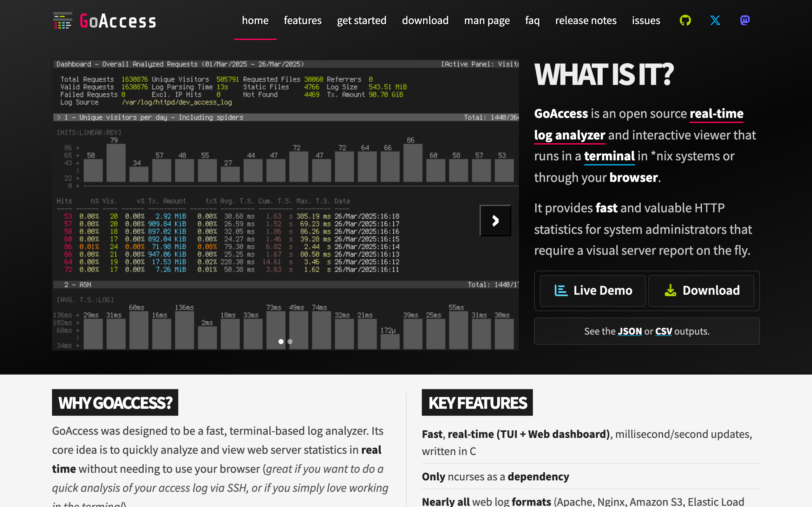
Task: Go to issues in navigation
Action: coord(646,21)
